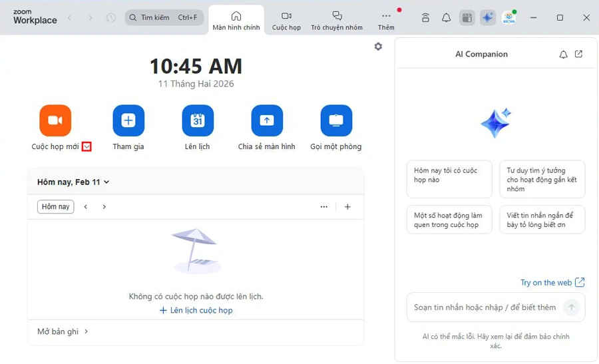Click the Chia sẻ màn hình icon
The height and width of the screenshot is (364, 599).
267,120
